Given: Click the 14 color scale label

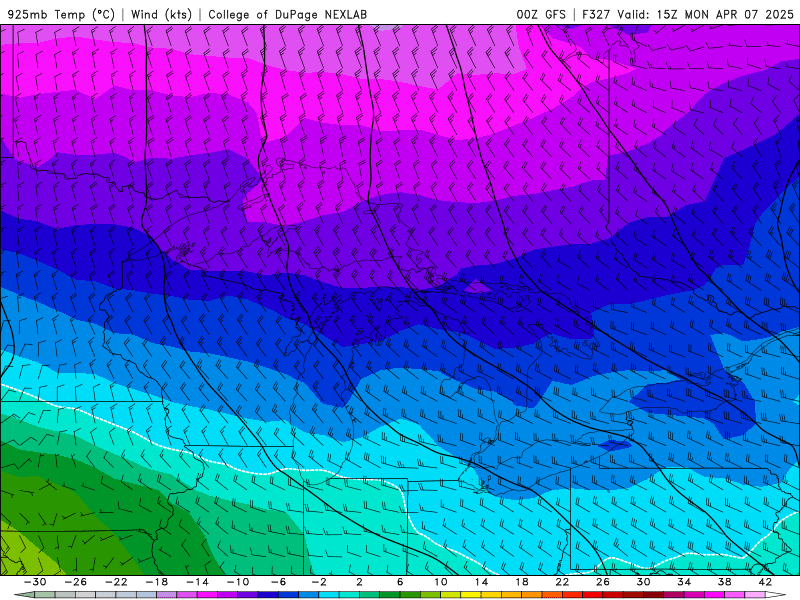Looking at the screenshot, I should click(481, 582).
